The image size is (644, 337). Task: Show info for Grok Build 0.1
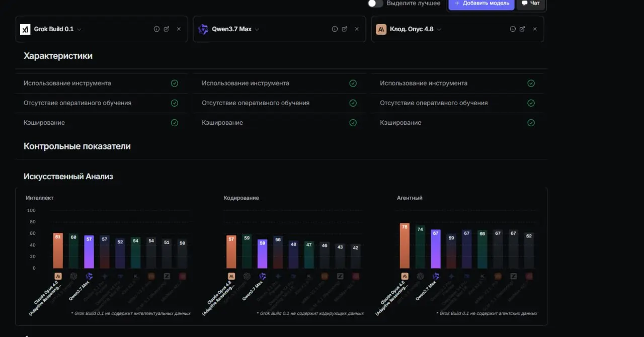[x=156, y=29]
